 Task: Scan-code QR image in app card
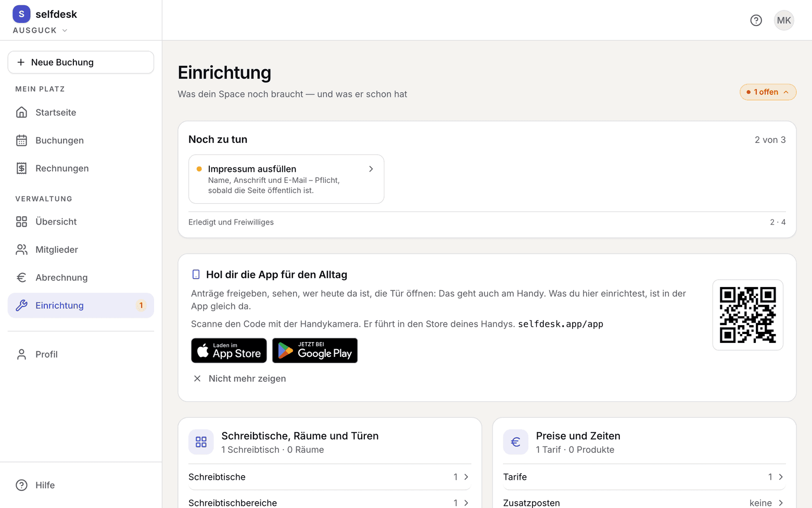(748, 315)
